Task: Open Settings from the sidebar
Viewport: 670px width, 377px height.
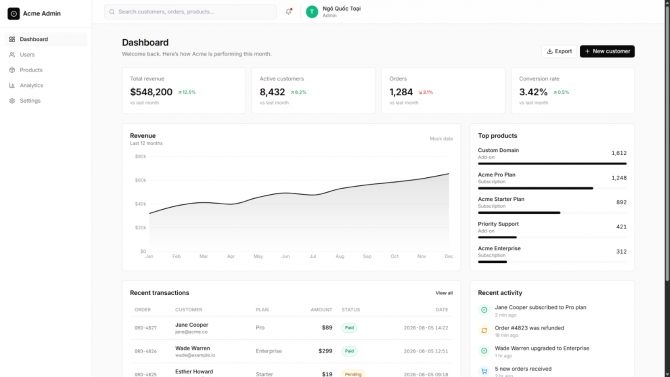Action: pyautogui.click(x=46, y=101)
